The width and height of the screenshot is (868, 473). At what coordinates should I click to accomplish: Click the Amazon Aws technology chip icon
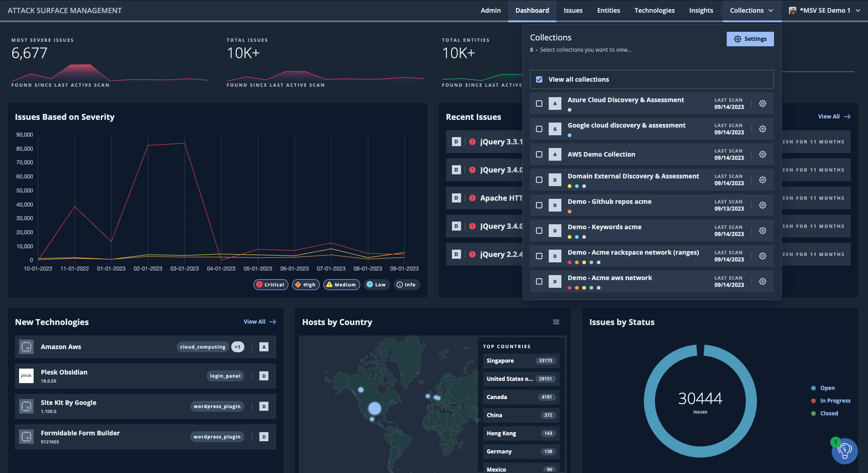(x=26, y=347)
